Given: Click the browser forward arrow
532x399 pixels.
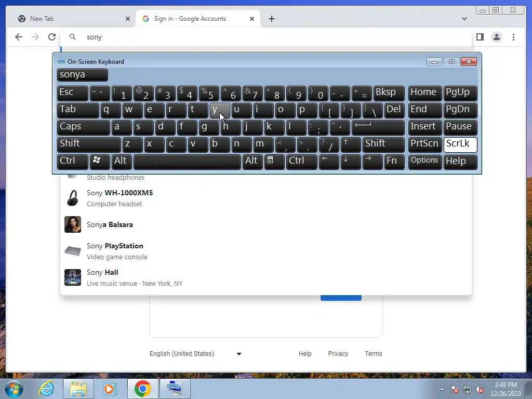Looking at the screenshot, I should tap(35, 37).
